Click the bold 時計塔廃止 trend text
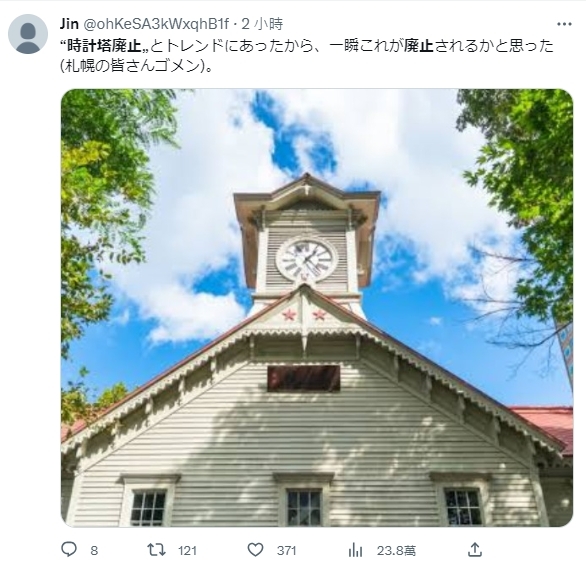The height and width of the screenshot is (569, 586). [x=105, y=46]
